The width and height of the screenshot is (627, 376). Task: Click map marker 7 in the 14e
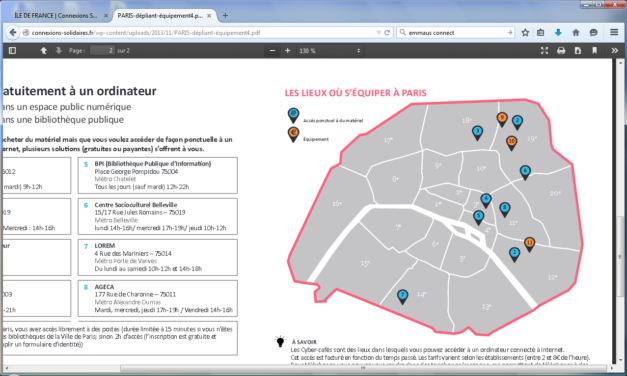coord(403,296)
